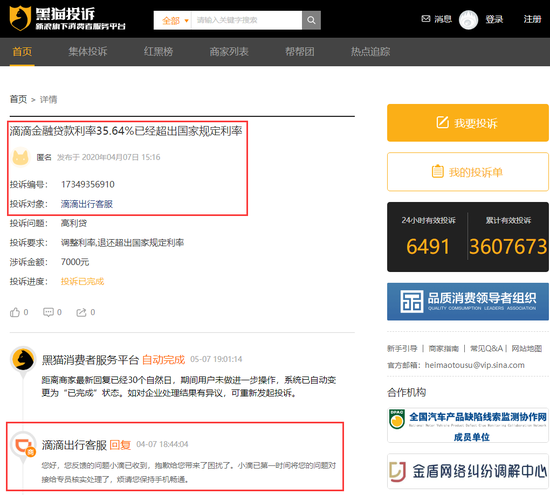Click the 常见Q&A link
550x495 pixels.
click(486, 348)
